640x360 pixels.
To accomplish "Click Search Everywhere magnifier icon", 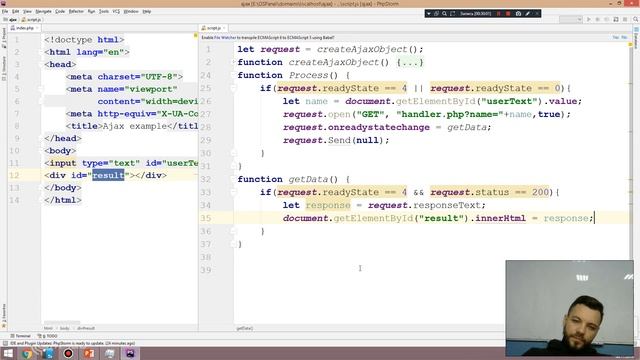I will pos(636,19).
